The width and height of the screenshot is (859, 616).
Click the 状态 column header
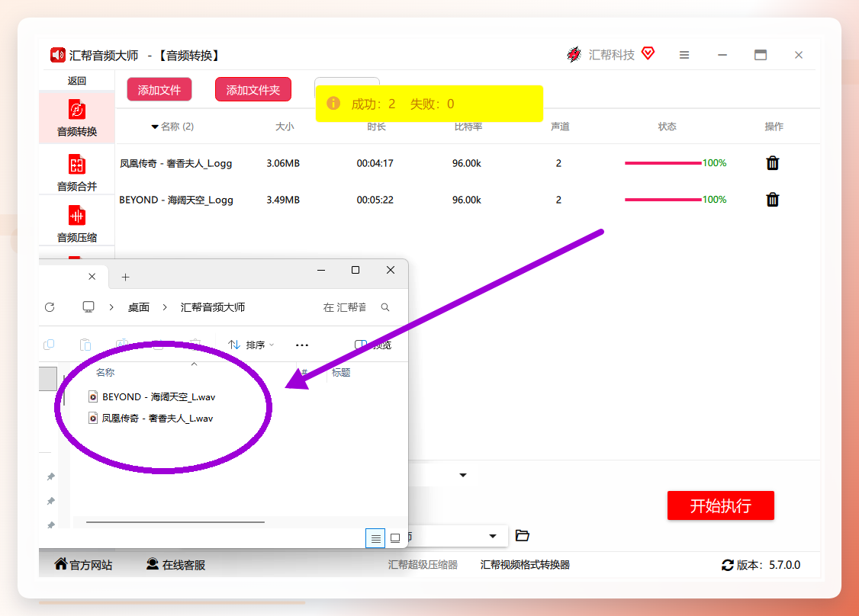(x=667, y=127)
